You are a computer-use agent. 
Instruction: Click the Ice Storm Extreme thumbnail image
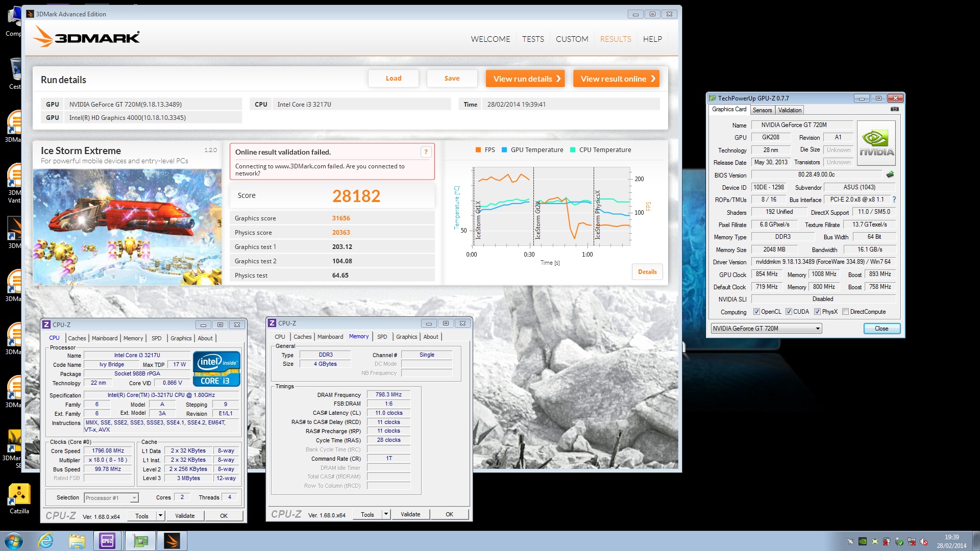tap(128, 227)
